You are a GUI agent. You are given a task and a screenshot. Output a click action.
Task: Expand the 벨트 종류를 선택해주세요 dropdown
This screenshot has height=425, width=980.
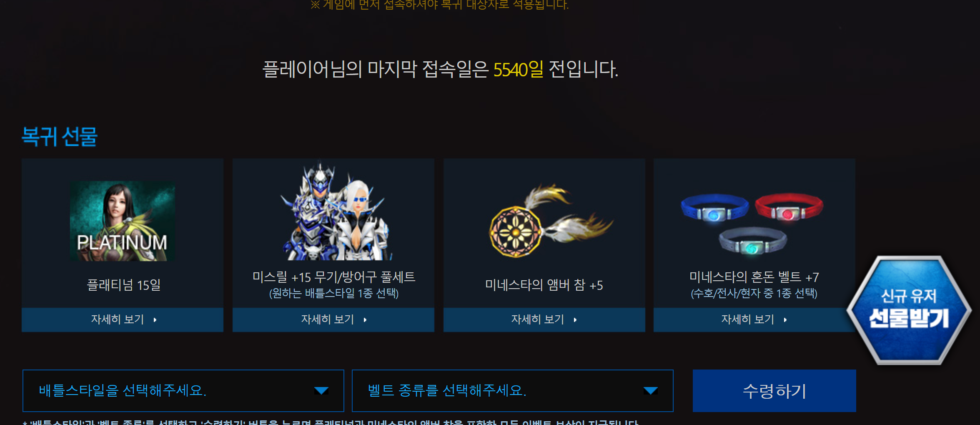(x=513, y=391)
